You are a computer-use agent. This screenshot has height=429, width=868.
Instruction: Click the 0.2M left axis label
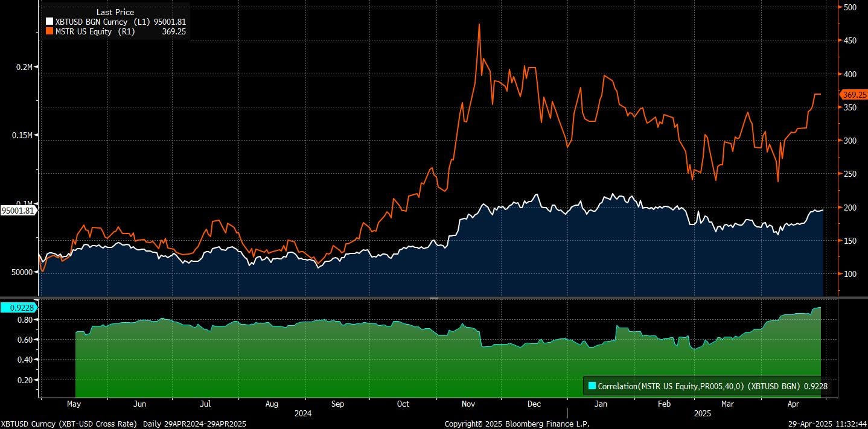[x=24, y=67]
